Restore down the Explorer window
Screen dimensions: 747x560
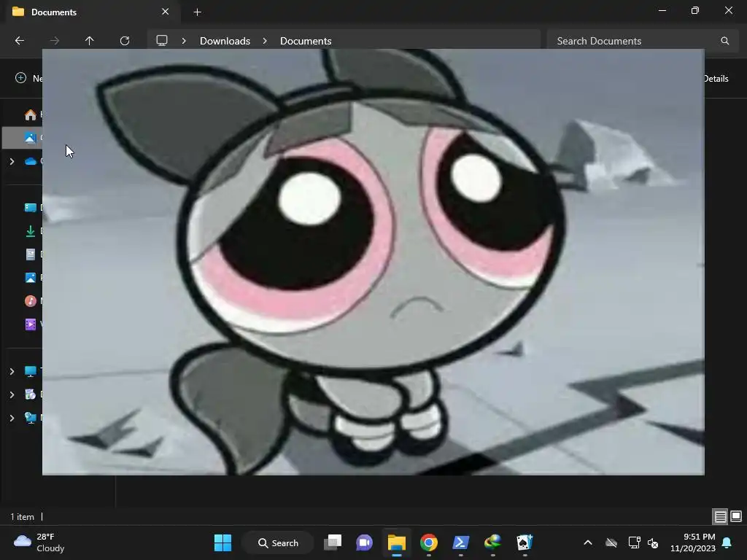coord(695,10)
